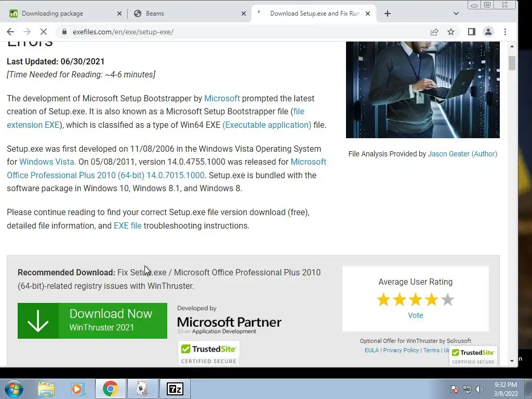Select the third rating star
The height and width of the screenshot is (399, 532).
point(416,300)
